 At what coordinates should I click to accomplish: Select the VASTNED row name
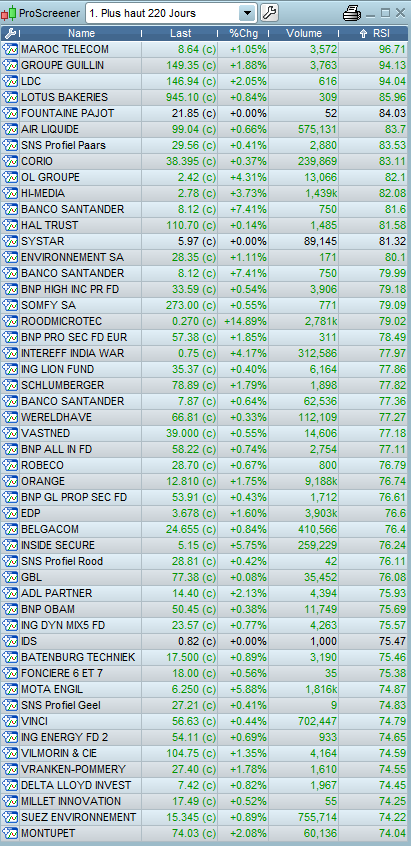click(x=45, y=433)
